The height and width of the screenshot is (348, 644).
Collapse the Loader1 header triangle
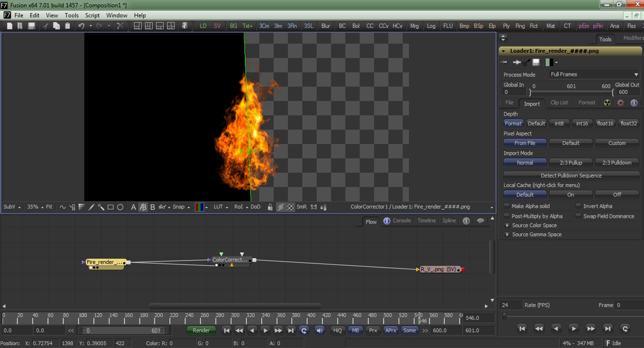pos(503,51)
